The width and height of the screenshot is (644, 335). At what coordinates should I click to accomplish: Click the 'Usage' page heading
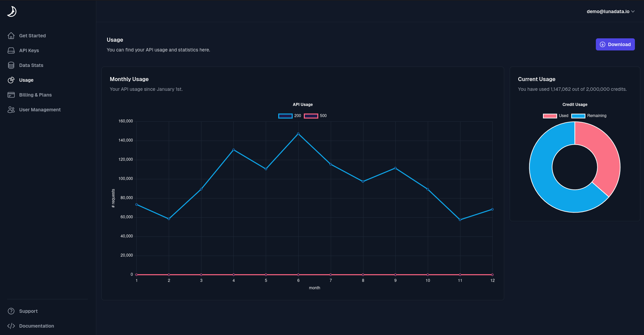tap(115, 40)
